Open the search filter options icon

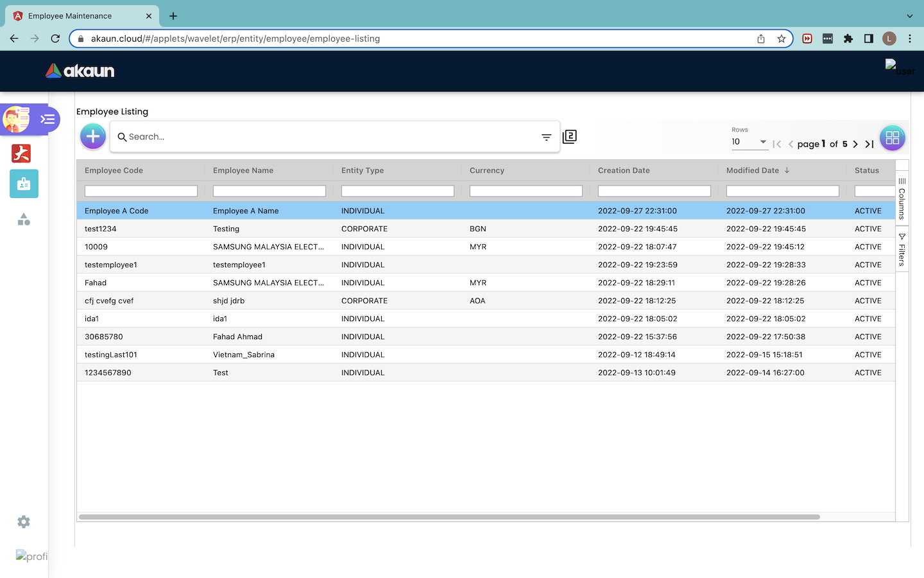[x=546, y=137]
